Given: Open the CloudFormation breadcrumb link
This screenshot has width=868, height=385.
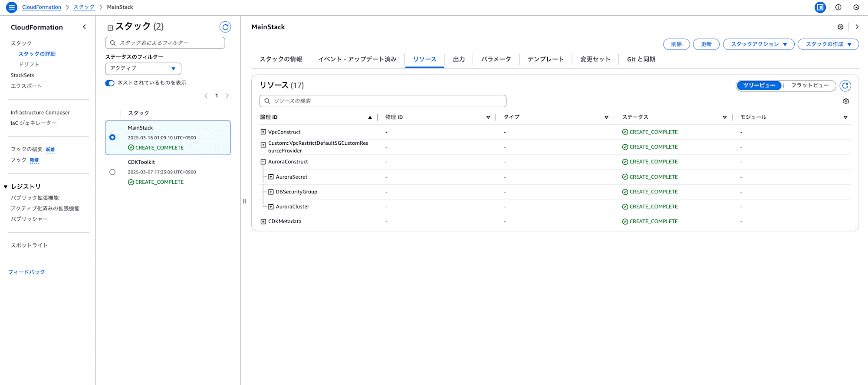Looking at the screenshot, I should (x=42, y=7).
